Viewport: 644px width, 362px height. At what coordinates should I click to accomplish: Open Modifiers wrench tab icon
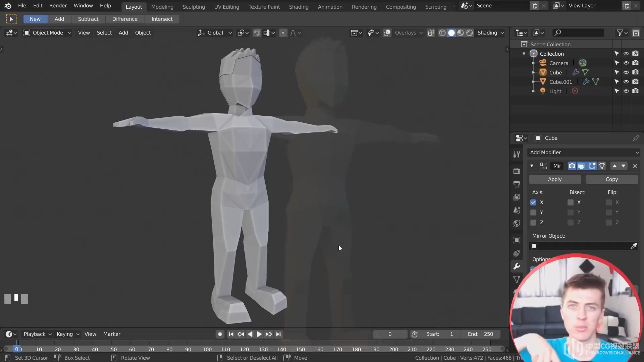517,266
